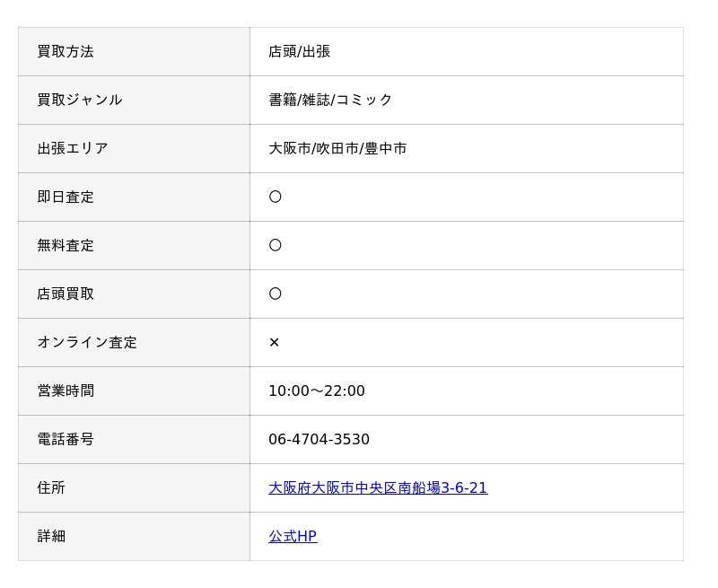
Task: Click the × mark for オンライン査定
Action: (x=275, y=342)
